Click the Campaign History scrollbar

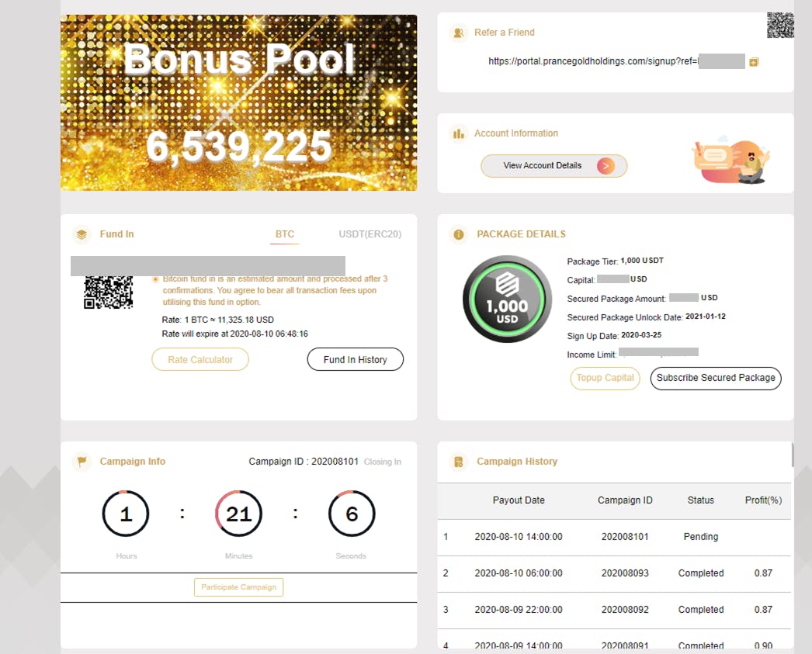coord(792,455)
